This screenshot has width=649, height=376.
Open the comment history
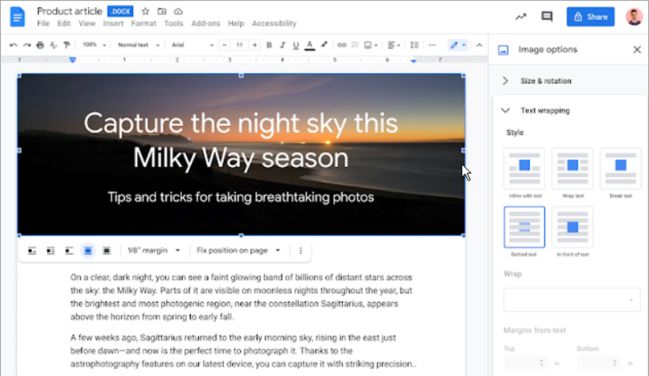[547, 17]
